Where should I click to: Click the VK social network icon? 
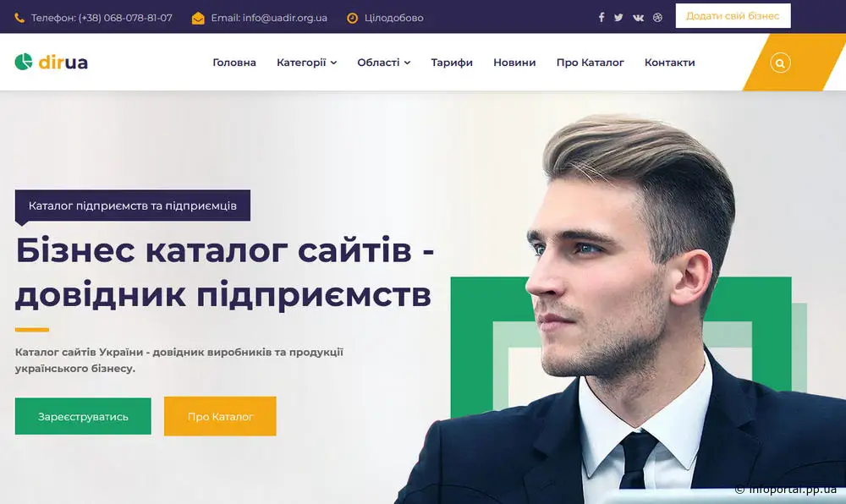[638, 18]
